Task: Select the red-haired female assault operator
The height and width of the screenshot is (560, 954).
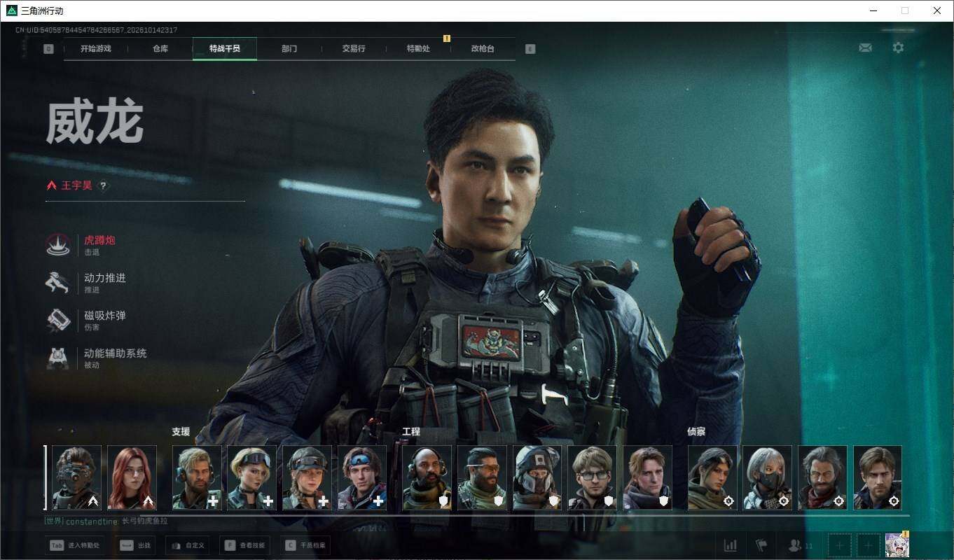Action: click(132, 477)
